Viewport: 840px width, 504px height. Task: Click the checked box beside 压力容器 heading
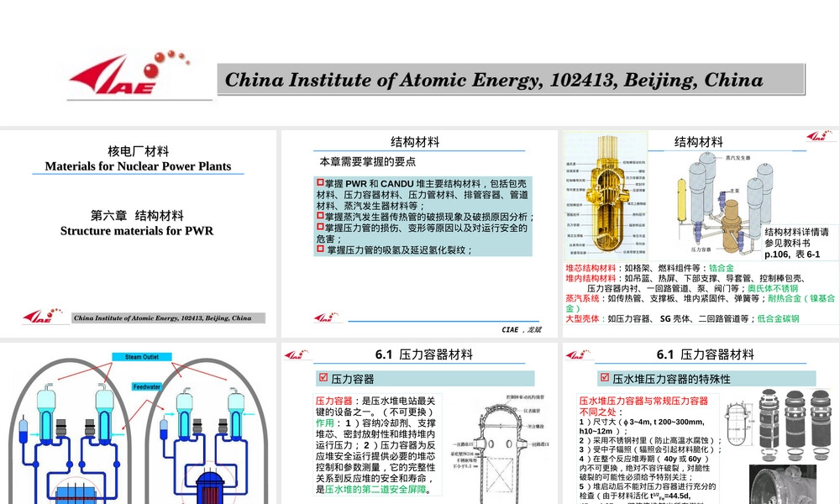coord(323,378)
